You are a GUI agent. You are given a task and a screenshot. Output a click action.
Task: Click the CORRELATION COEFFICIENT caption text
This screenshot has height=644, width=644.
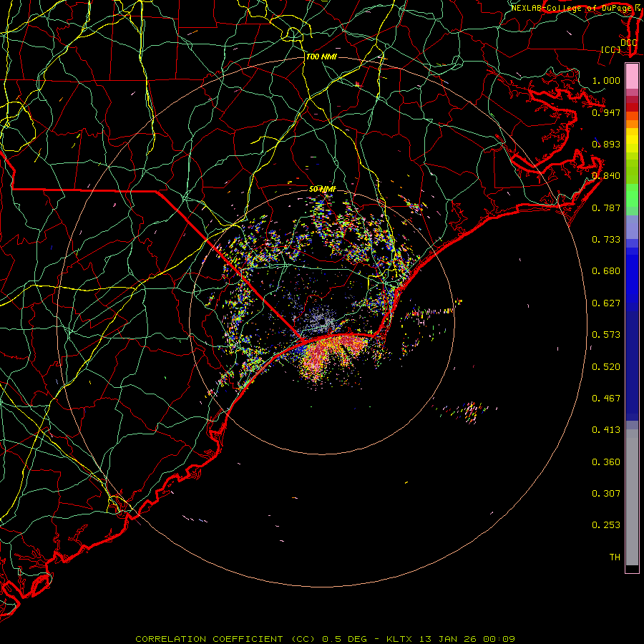(209, 639)
